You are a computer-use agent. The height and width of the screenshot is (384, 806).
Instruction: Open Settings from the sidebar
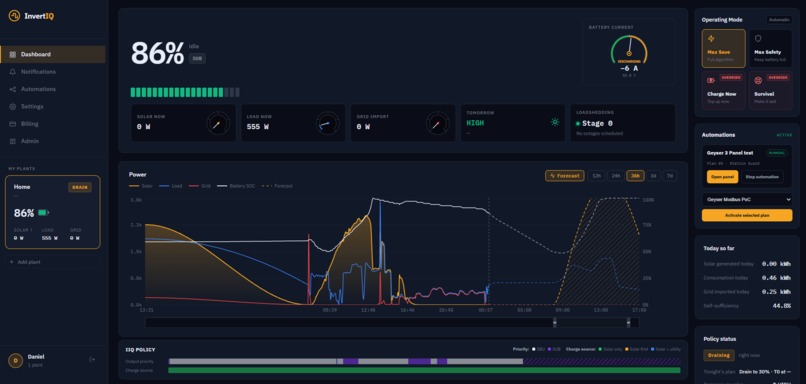53,106
